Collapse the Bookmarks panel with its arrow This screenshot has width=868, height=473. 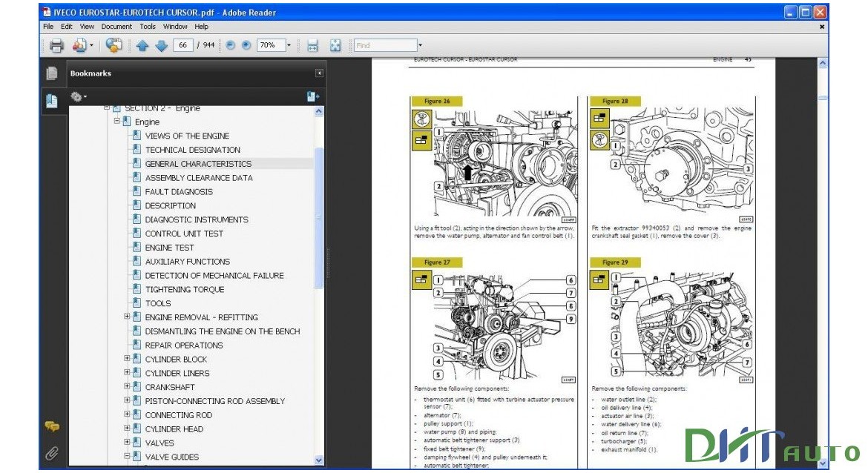click(318, 73)
